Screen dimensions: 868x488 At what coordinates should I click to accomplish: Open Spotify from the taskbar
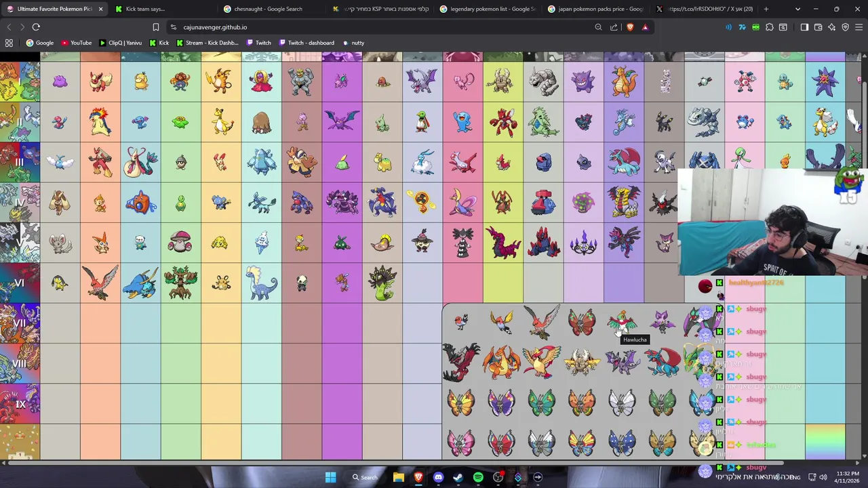click(478, 477)
